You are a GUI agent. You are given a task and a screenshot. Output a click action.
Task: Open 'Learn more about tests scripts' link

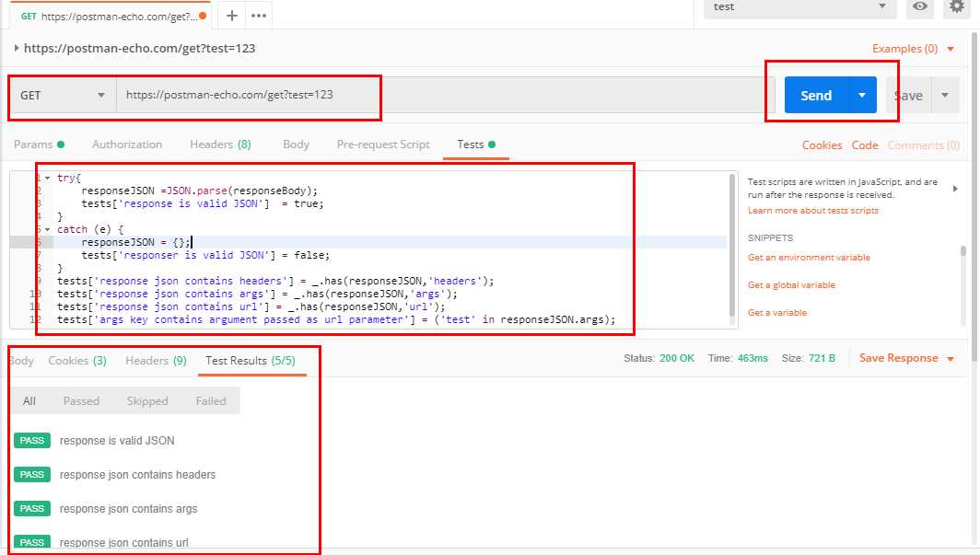(813, 211)
